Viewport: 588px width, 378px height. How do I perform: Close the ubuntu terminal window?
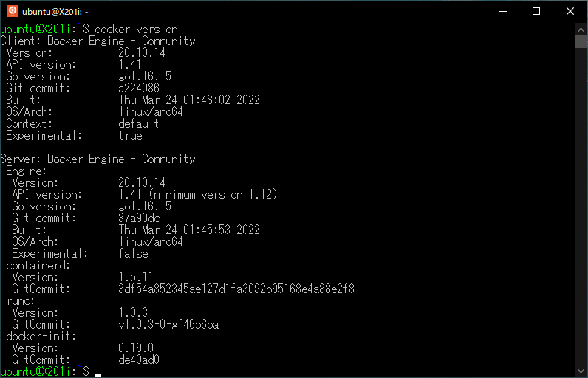570,11
